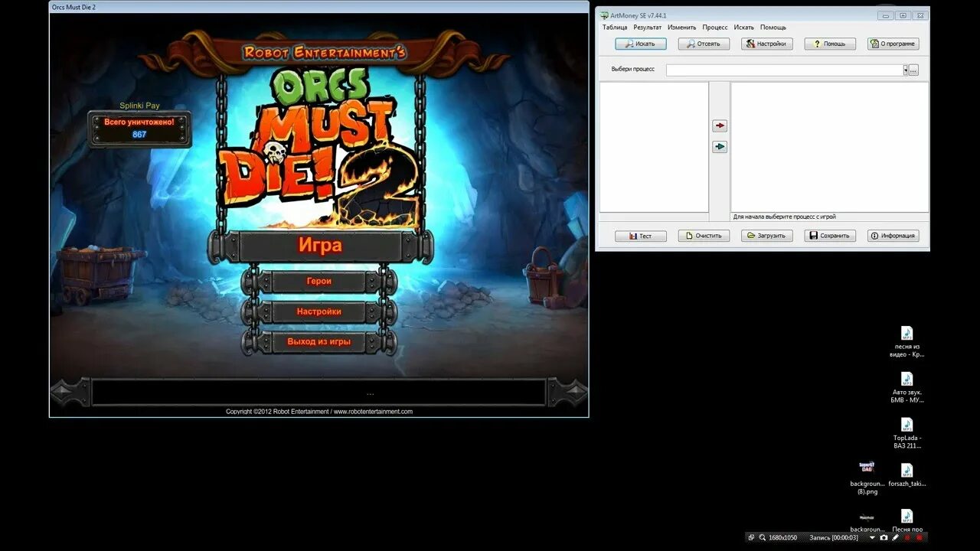Click the Искать search button in ArtMoney
The image size is (980, 551).
pos(641,44)
